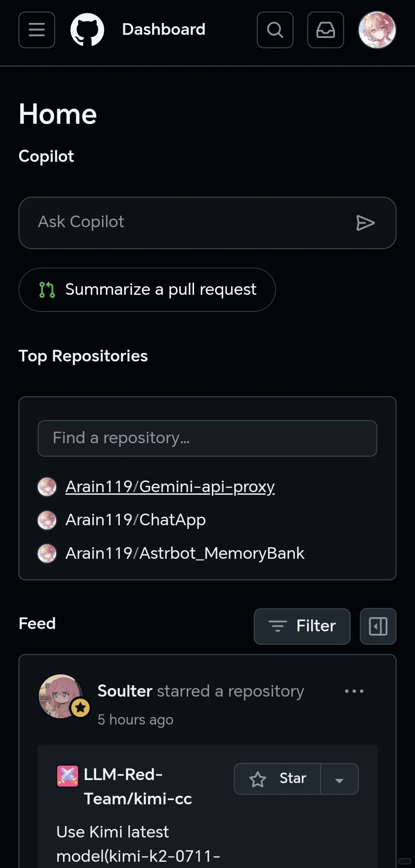Toggle the feed side panel icon
This screenshot has width=415, height=868.
click(x=378, y=626)
